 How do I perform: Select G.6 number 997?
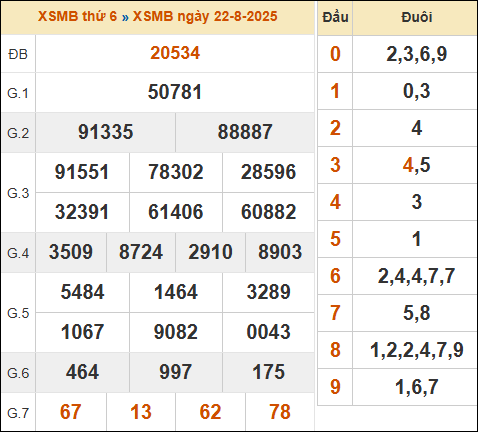point(175,372)
